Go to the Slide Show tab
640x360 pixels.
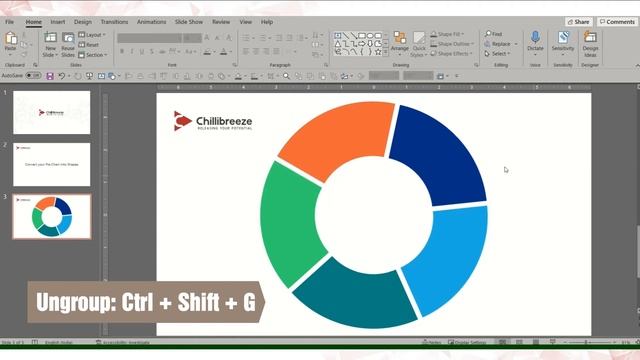click(x=189, y=22)
